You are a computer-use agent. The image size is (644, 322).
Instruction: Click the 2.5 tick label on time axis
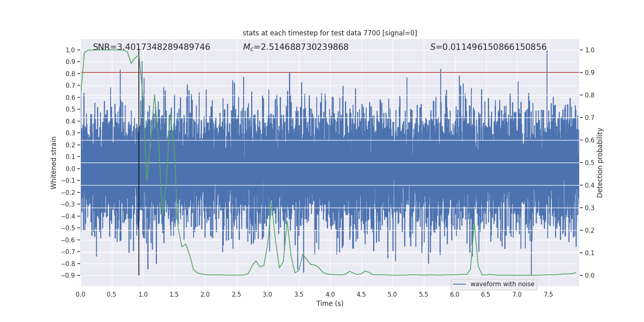(x=236, y=295)
